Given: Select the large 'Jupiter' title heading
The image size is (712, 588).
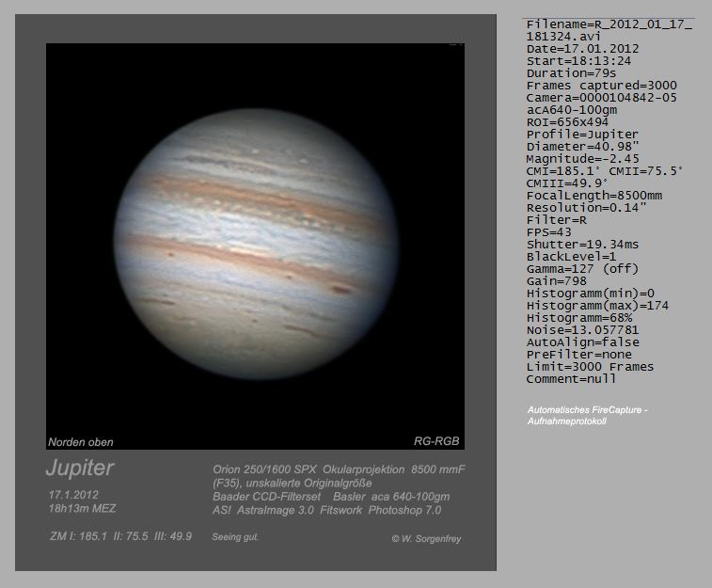Looking at the screenshot, I should (80, 468).
